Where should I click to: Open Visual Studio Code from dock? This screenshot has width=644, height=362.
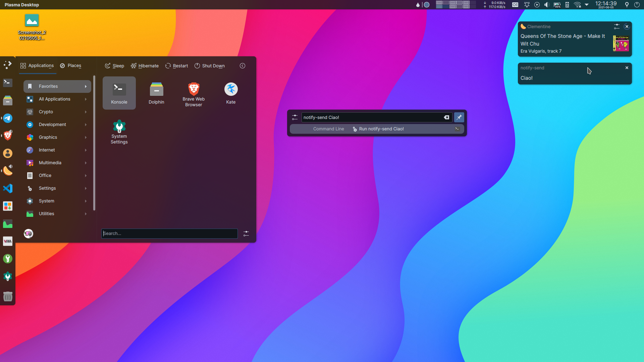tap(8, 188)
